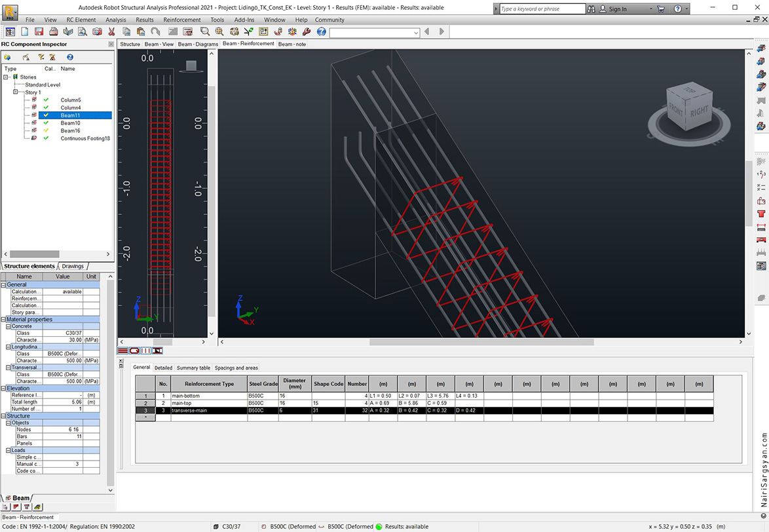Screen dimensions: 769x532
Task: Click the top 3D view icon on right toolbar
Action: 761,48
